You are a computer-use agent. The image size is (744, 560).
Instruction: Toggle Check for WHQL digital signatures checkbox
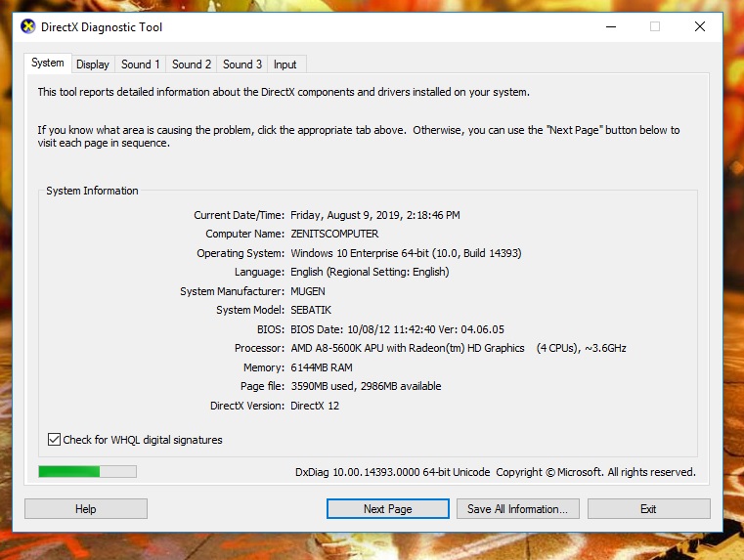[54, 440]
